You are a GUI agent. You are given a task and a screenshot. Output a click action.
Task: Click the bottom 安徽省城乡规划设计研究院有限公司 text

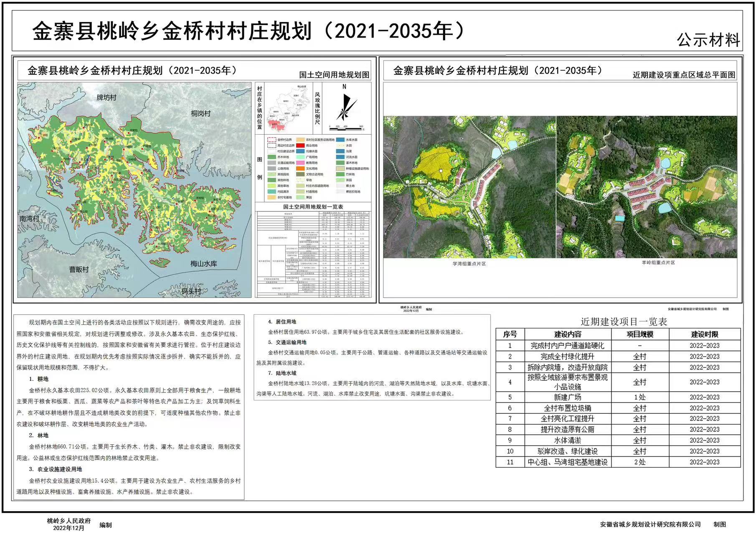[x=650, y=525]
